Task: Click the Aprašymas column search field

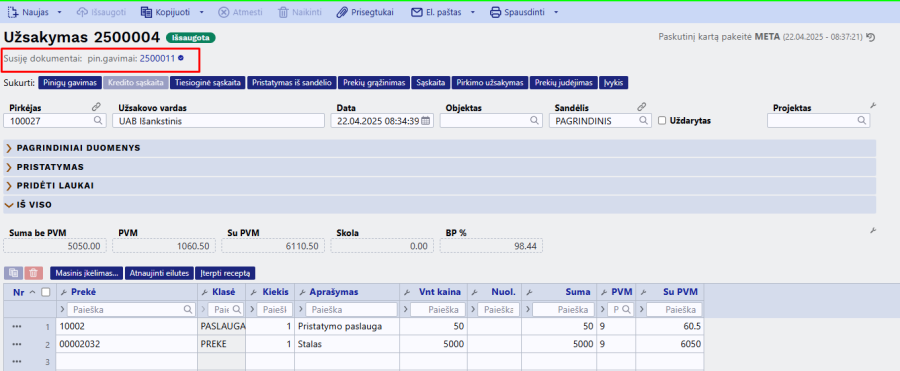Action: pyautogui.click(x=351, y=310)
